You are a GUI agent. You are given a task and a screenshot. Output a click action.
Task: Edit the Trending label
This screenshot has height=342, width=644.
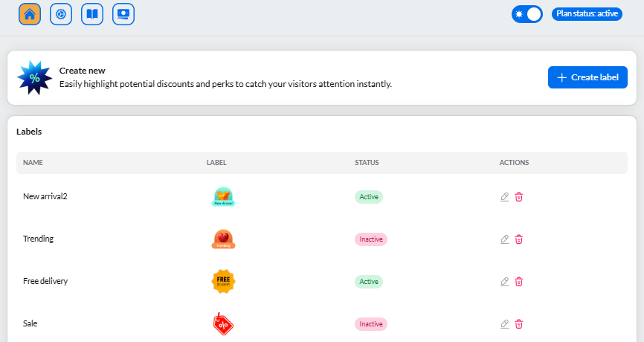[x=505, y=239]
